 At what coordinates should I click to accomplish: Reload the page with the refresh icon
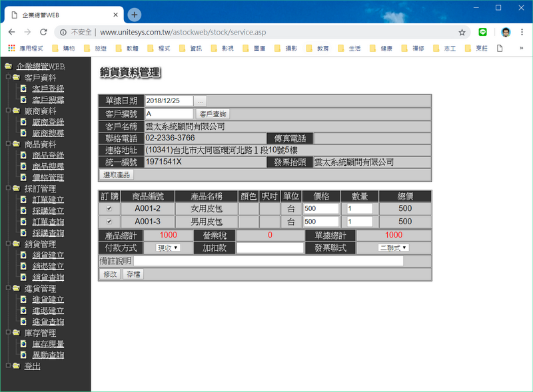[x=43, y=32]
